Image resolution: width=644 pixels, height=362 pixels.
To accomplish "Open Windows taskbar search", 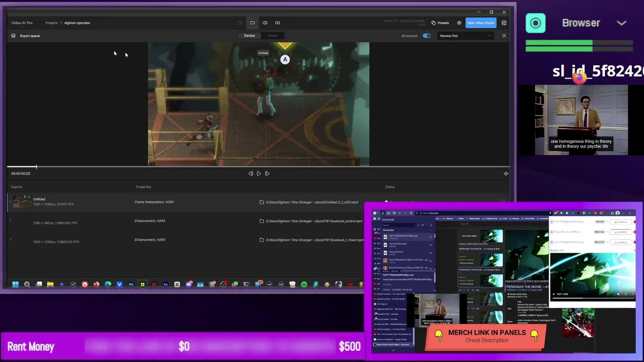I will click(x=27, y=285).
